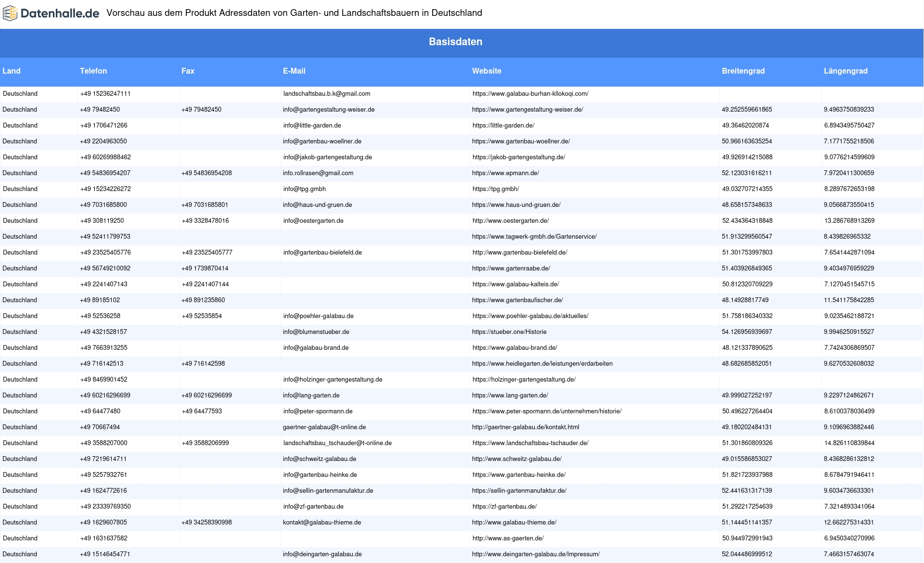Click email landschaftsbau_tschauder@t-online.de
This screenshot has width=924, height=563.
coord(338,443)
